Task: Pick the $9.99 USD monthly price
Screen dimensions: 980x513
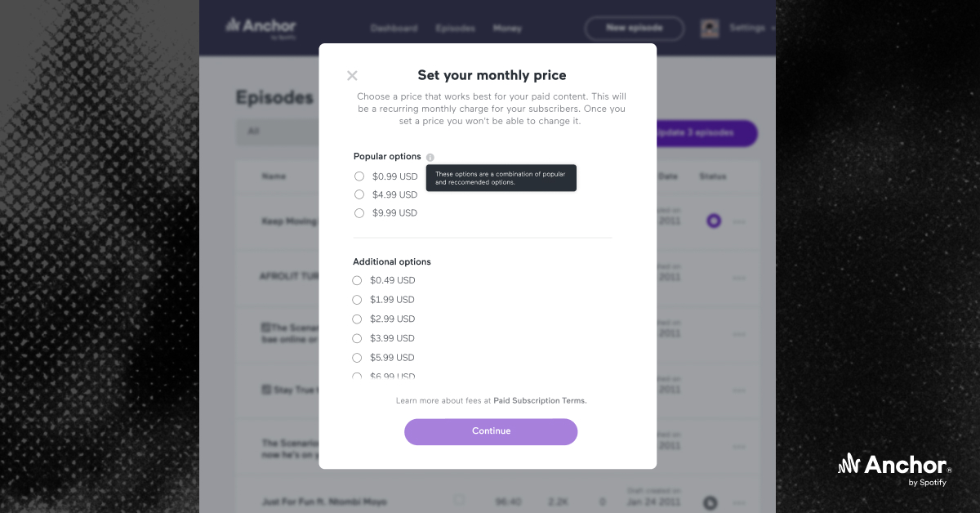Action: [x=359, y=213]
